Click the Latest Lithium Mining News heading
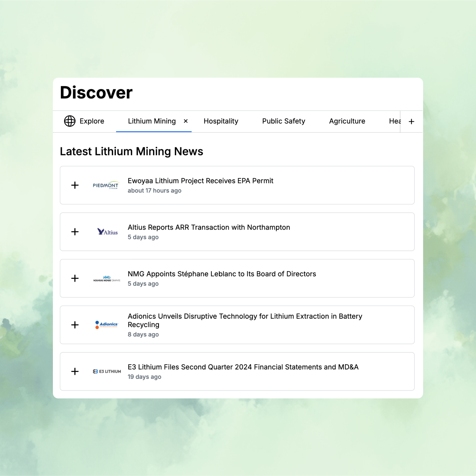 131,152
